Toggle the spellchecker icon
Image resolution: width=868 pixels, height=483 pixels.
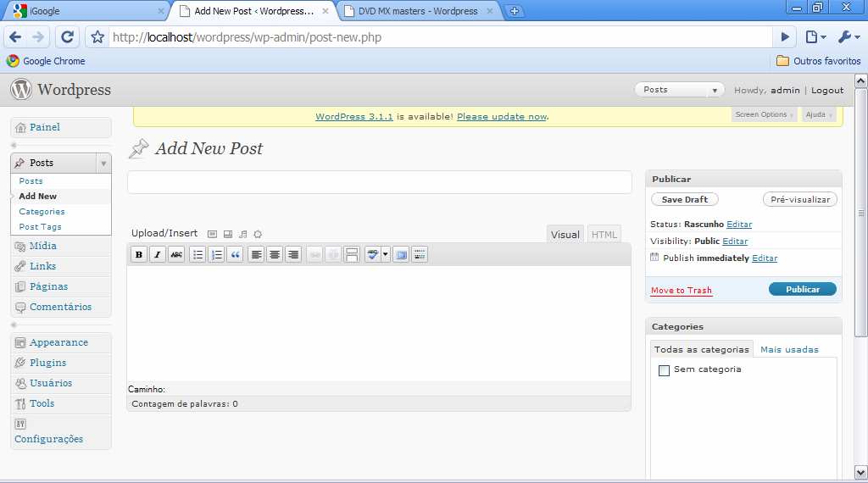(373, 254)
